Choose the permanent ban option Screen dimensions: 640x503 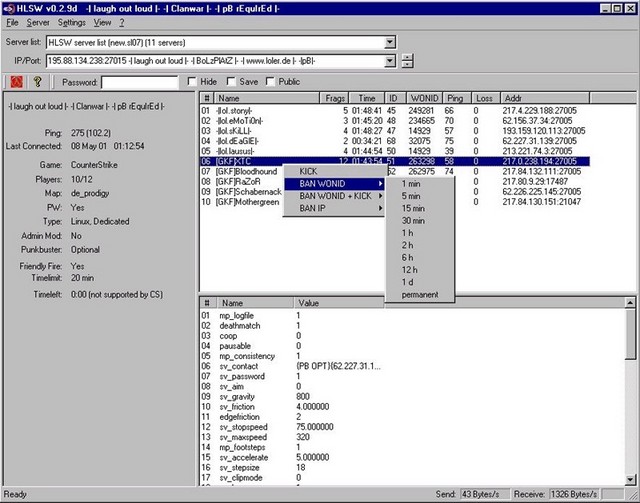click(420, 294)
